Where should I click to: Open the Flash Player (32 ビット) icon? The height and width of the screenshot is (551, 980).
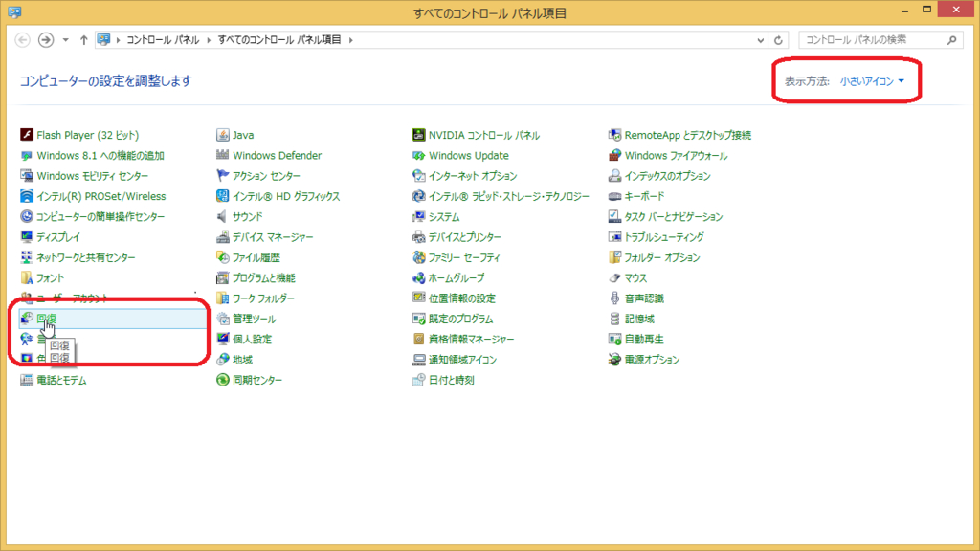[x=26, y=135]
